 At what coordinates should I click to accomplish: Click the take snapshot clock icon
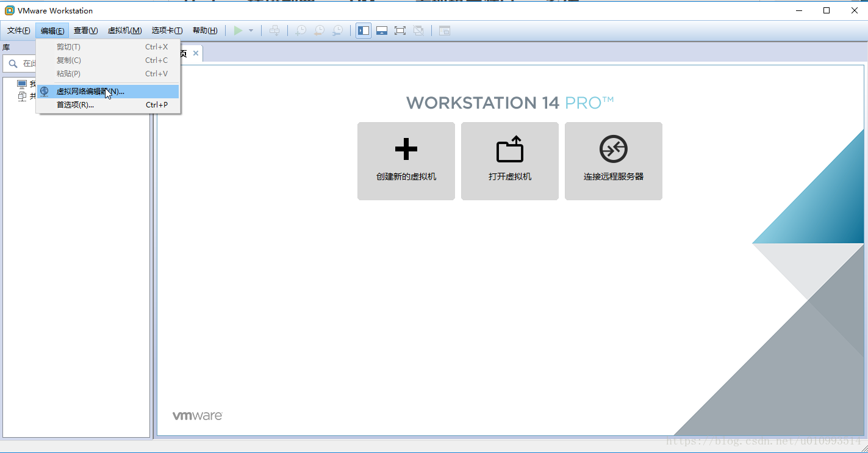coord(301,31)
